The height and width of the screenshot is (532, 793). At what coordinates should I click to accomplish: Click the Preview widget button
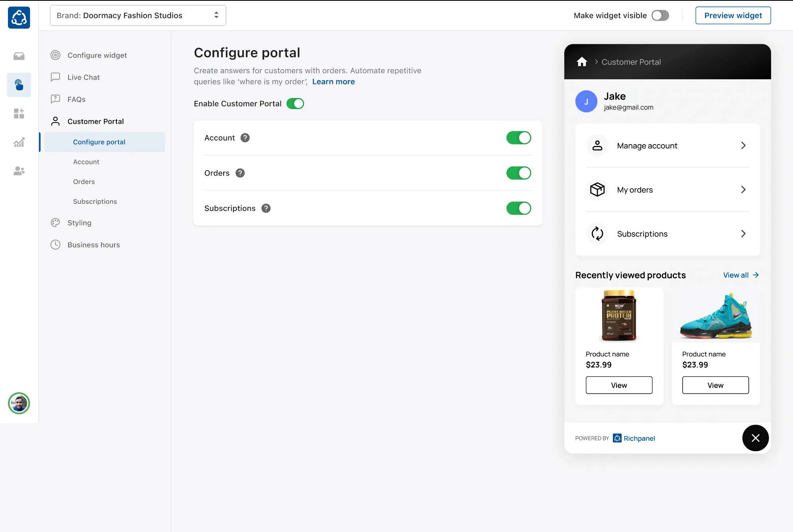coord(733,16)
